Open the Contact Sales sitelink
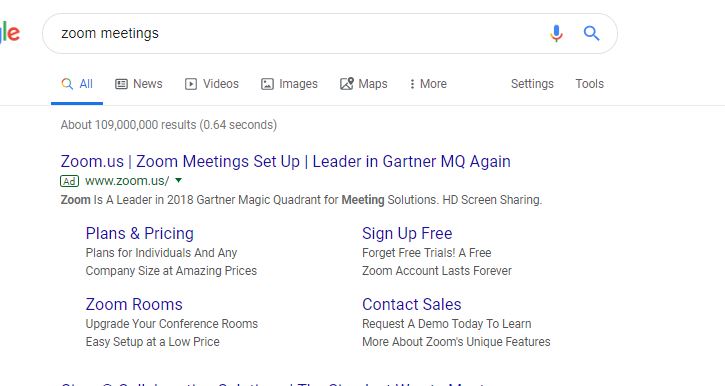Viewport: 725px width, 386px height. [x=412, y=304]
